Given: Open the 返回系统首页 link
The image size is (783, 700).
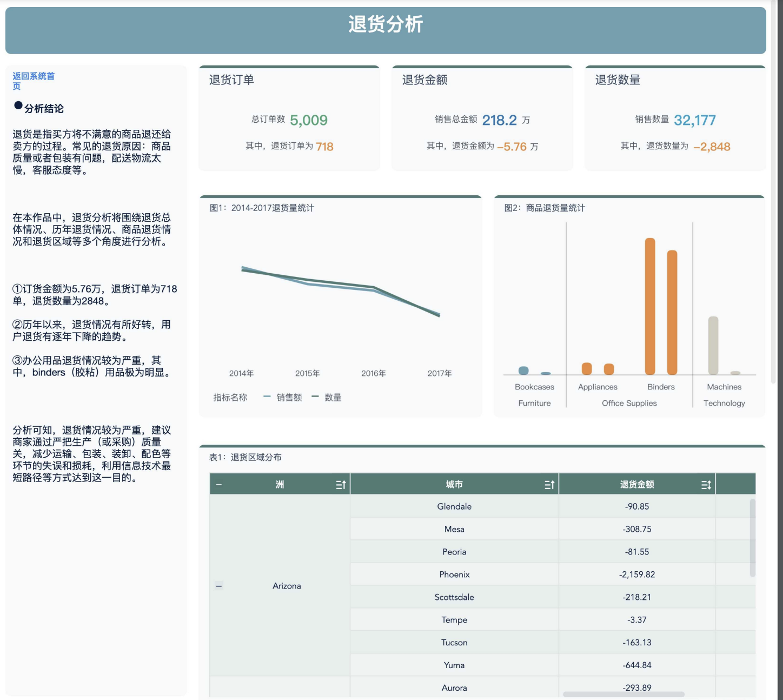Looking at the screenshot, I should (34, 81).
